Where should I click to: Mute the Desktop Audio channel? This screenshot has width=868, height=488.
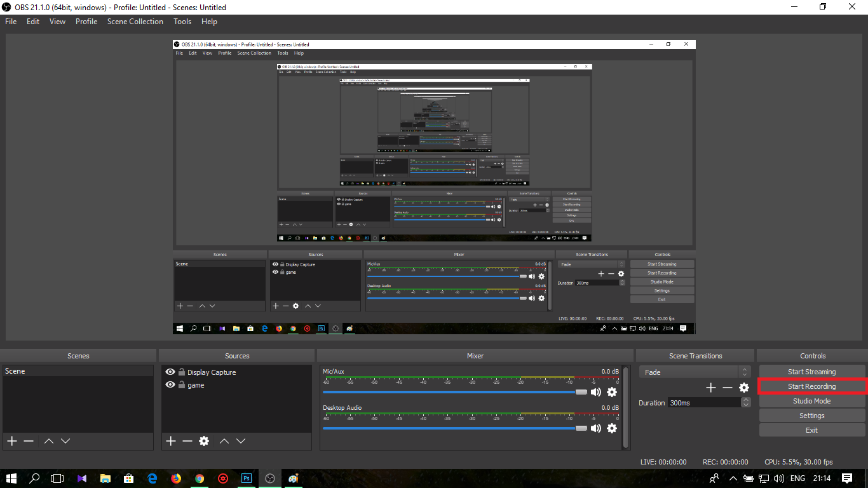click(596, 428)
